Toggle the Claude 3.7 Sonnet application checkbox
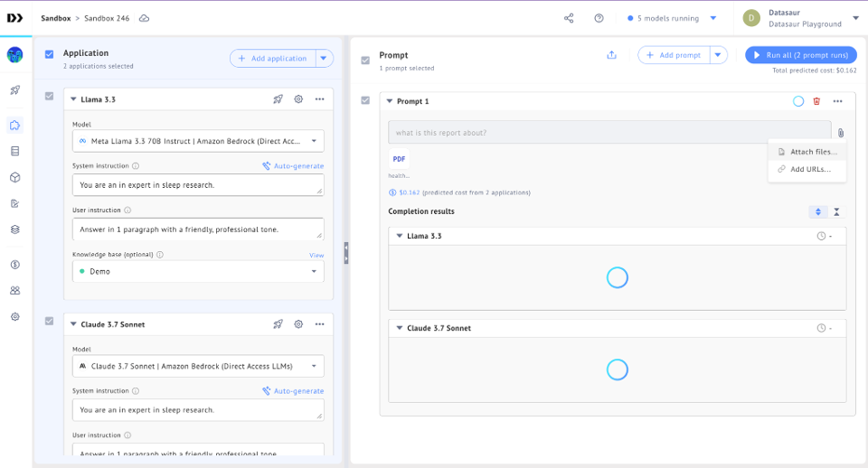This screenshot has height=468, width=868. (49, 321)
